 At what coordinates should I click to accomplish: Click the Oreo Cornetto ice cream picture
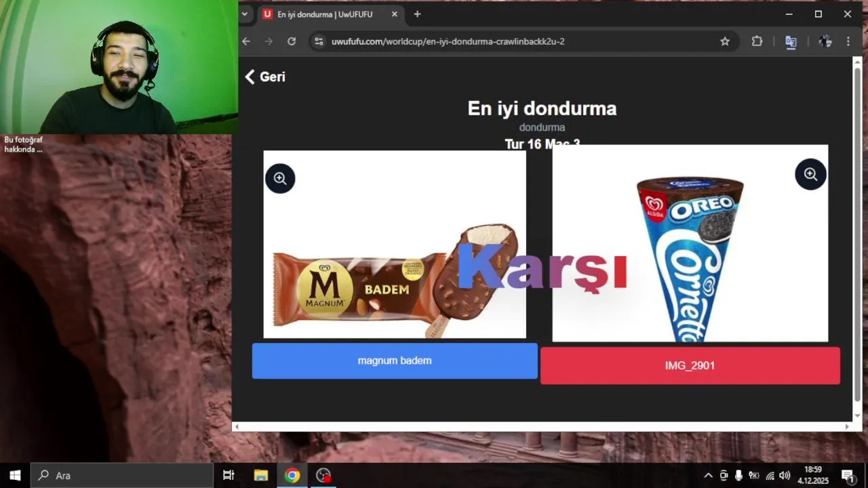click(x=690, y=243)
